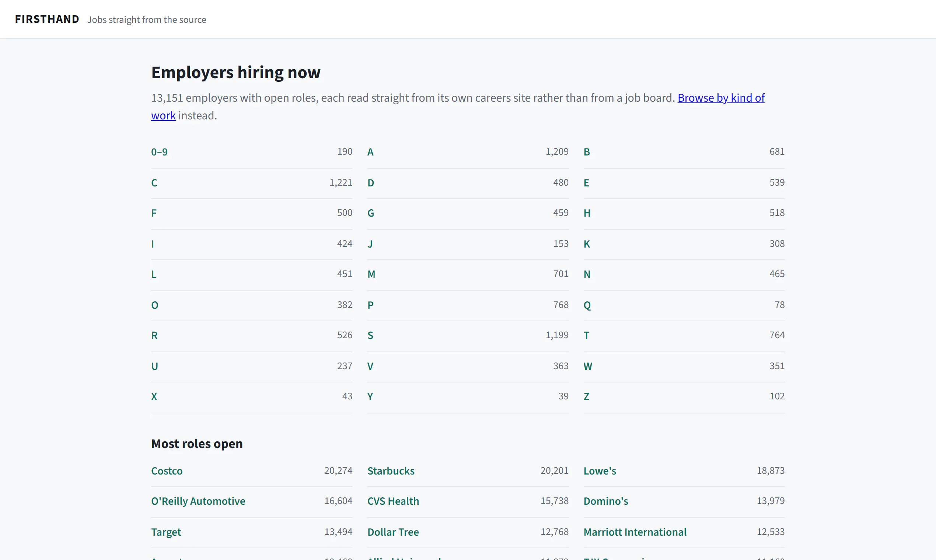The width and height of the screenshot is (936, 560).
Task: Select letter X in the index
Action: click(154, 396)
